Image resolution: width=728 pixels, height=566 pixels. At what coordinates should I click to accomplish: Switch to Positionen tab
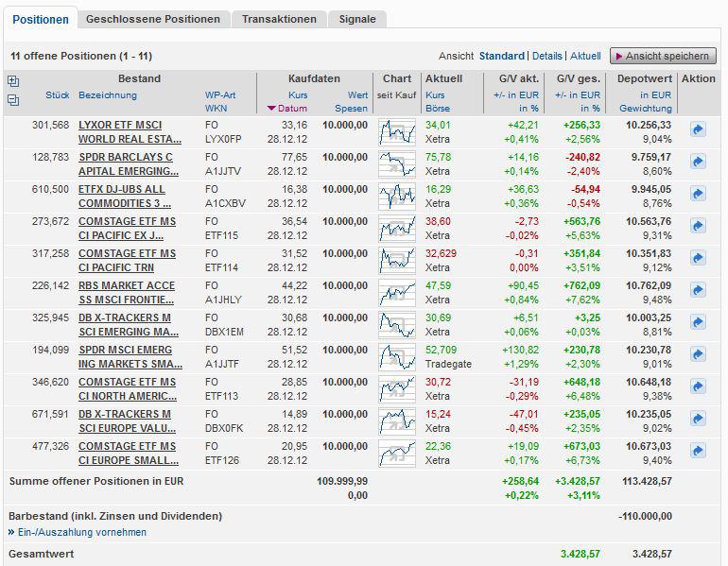41,20
